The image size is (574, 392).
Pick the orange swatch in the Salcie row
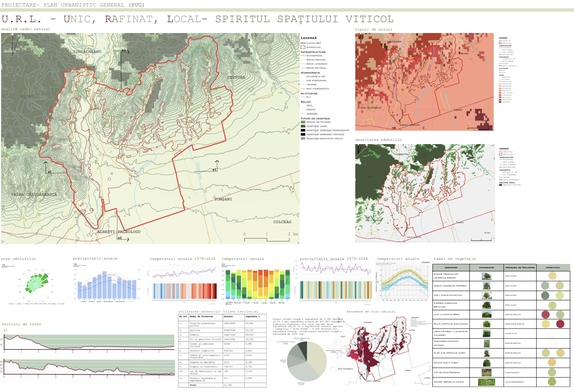pos(552,362)
